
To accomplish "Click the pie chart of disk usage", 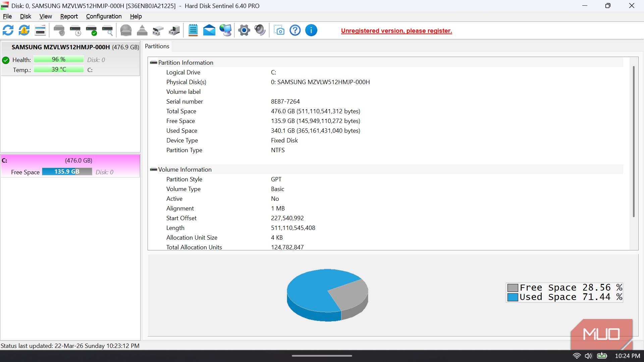I will click(x=327, y=295).
